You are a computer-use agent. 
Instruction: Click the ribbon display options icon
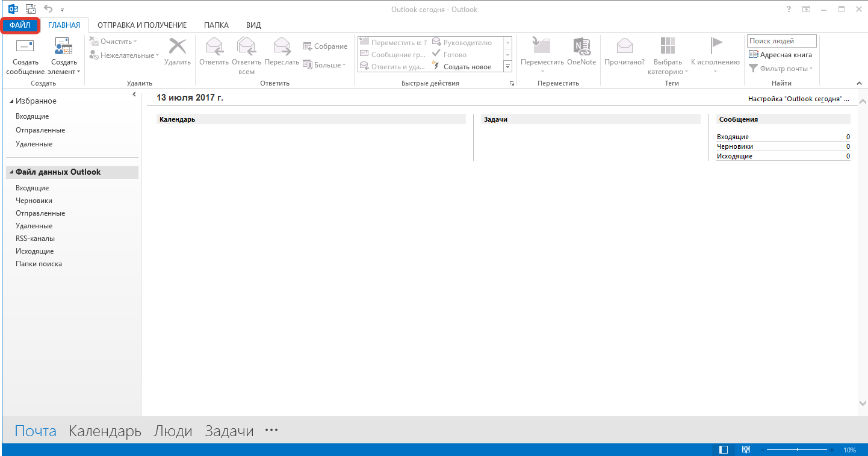point(807,9)
